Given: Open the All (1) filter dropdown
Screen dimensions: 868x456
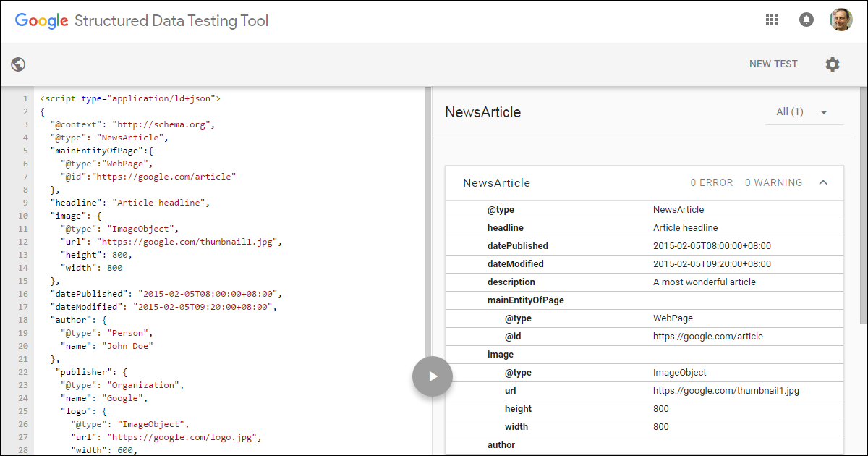Looking at the screenshot, I should tap(804, 112).
